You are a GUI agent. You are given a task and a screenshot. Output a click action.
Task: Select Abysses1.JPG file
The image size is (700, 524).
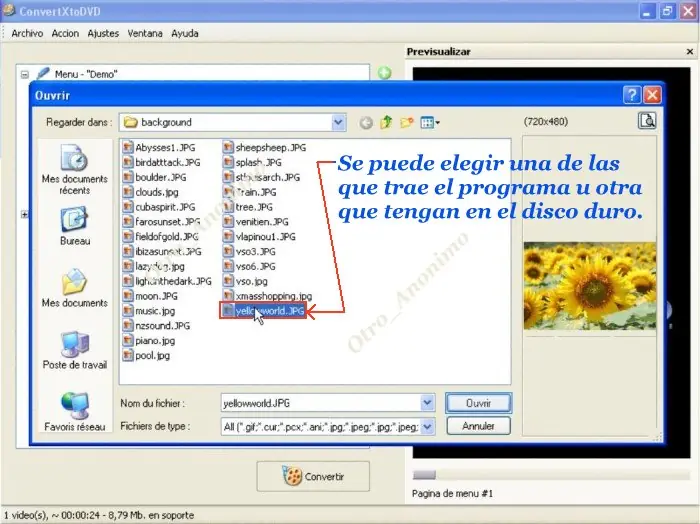tap(159, 148)
